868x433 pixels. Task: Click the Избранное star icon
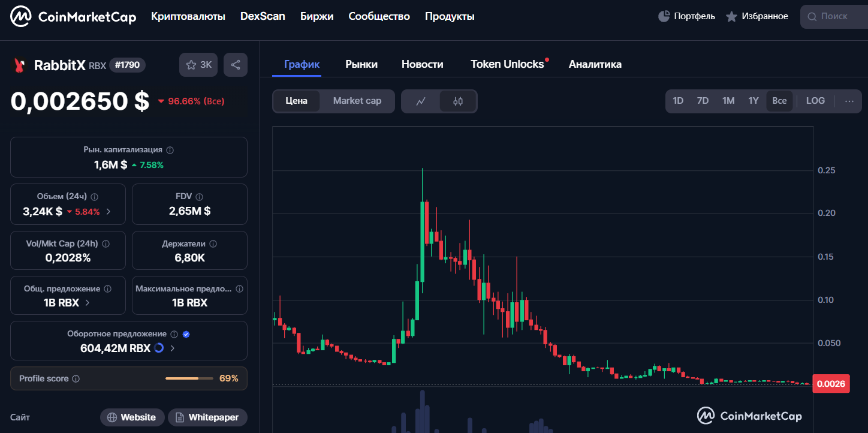[x=731, y=17]
